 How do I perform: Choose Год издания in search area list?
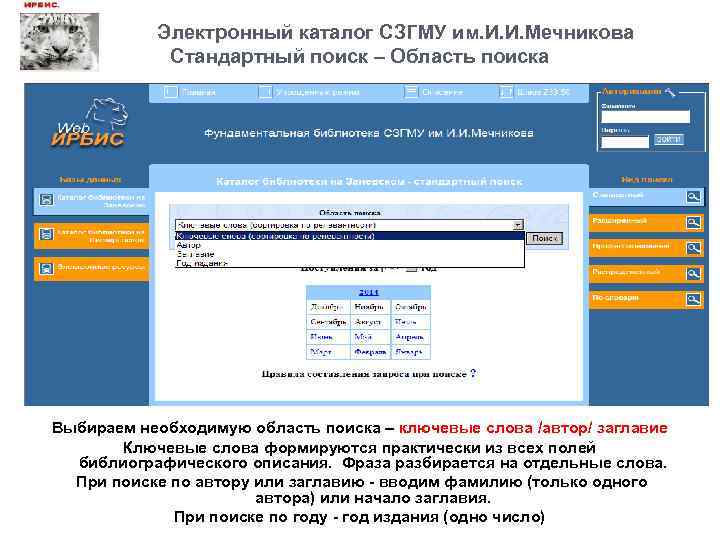[x=349, y=263]
